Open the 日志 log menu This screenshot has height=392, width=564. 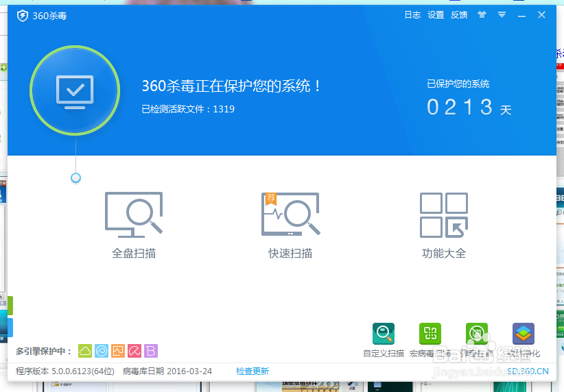(x=412, y=14)
